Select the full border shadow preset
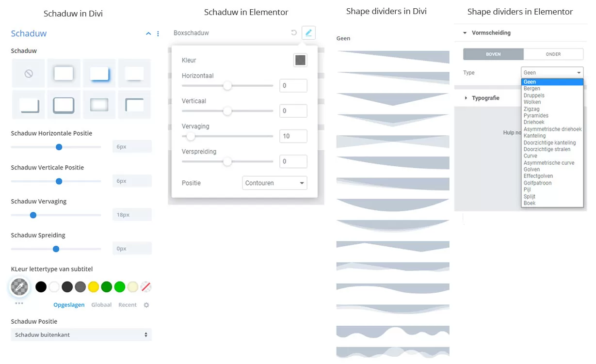Viewport: 596px width, 364px height. 64,104
